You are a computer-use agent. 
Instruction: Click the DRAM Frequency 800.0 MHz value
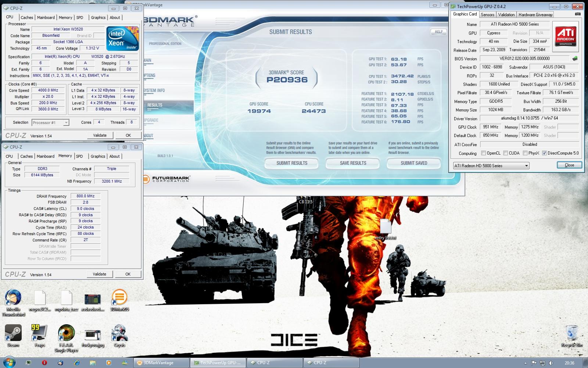85,196
